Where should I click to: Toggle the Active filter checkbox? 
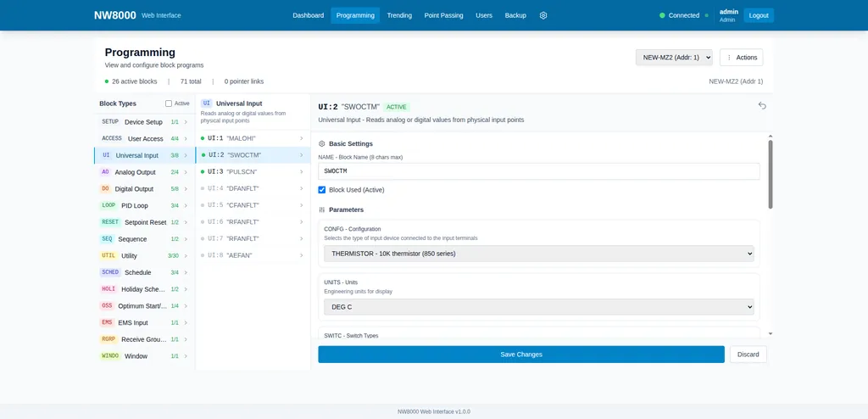click(x=169, y=103)
